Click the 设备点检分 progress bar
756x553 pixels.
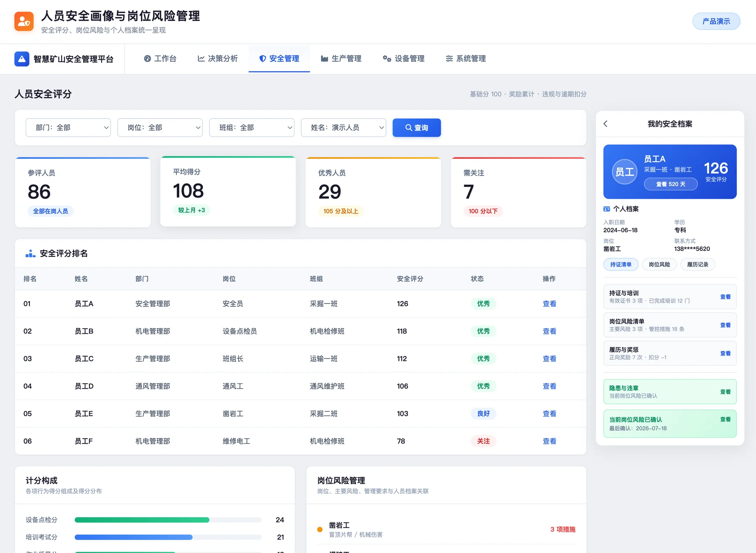[168, 520]
